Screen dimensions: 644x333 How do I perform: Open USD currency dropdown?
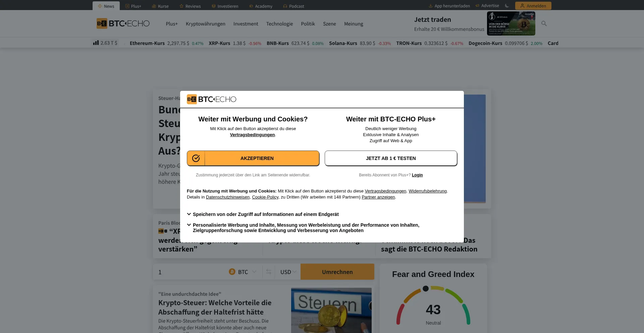(x=288, y=272)
